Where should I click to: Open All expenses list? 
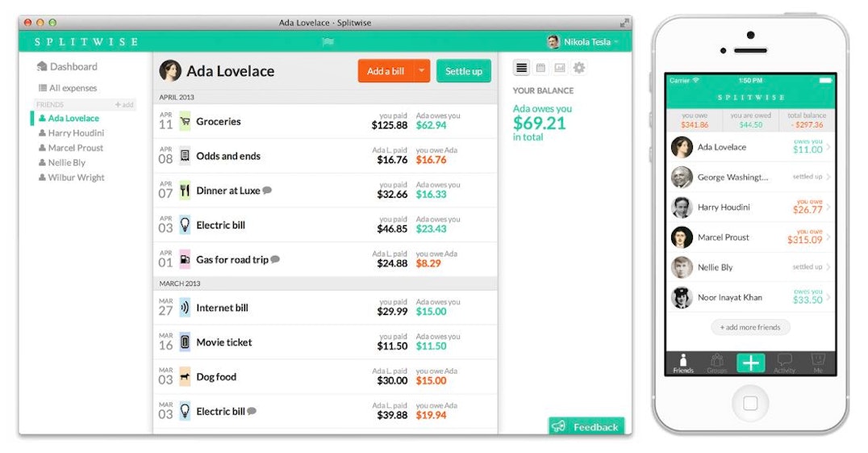coord(68,88)
